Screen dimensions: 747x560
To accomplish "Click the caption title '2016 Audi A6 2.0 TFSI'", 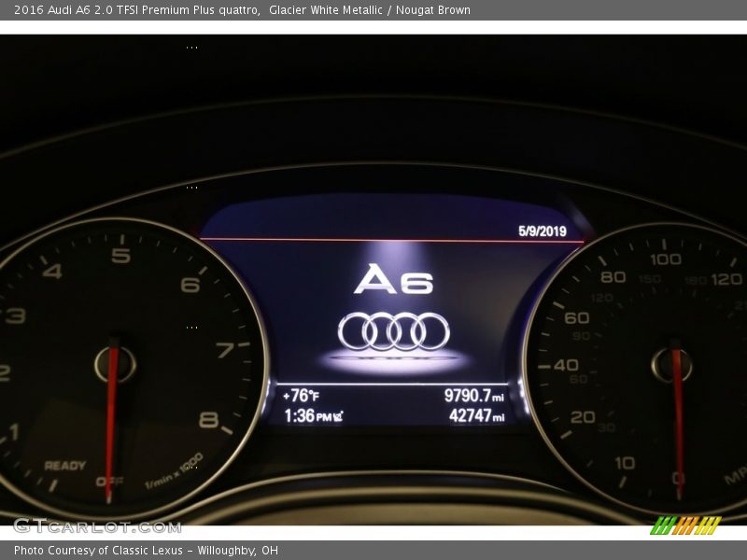I will [x=77, y=10].
